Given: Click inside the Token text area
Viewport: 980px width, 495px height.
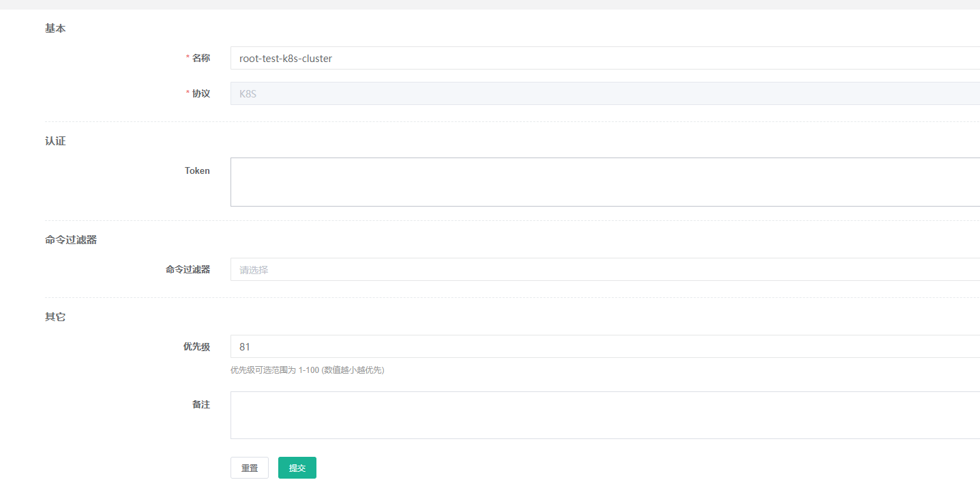Looking at the screenshot, I should (605, 182).
